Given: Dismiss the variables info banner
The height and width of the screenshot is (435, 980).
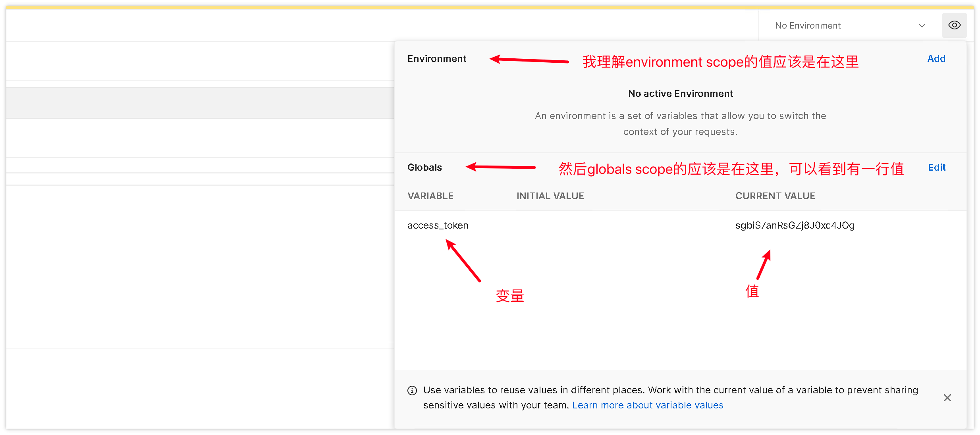Looking at the screenshot, I should (947, 398).
